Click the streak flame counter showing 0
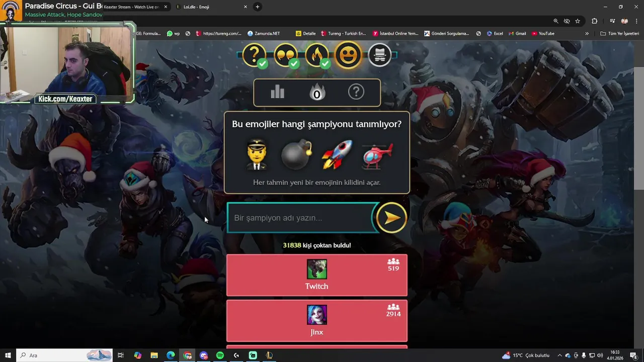644x362 pixels. click(x=317, y=93)
